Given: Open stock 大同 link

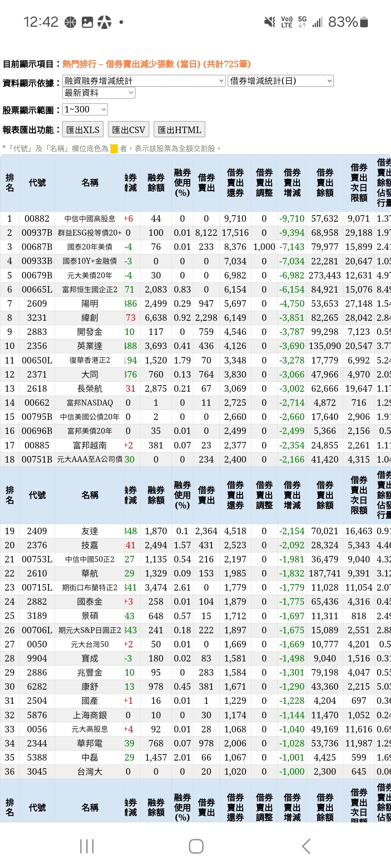Looking at the screenshot, I should coord(90,375).
